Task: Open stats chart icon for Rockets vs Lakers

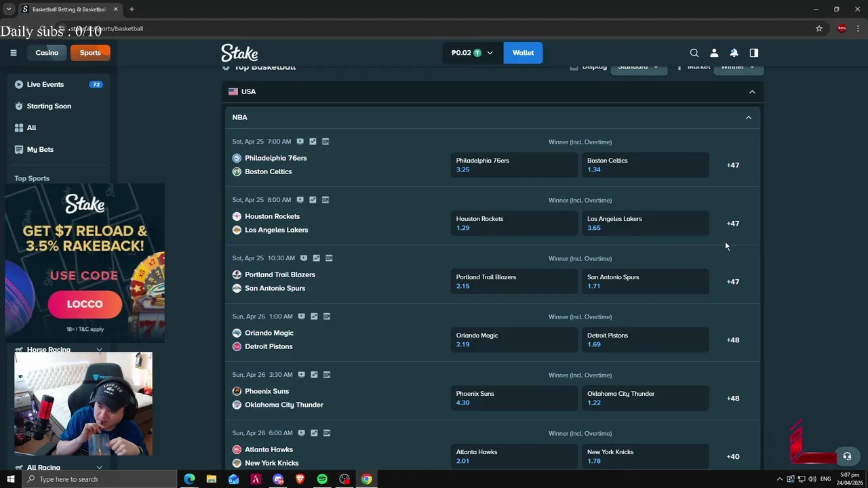Action: pyautogui.click(x=313, y=200)
